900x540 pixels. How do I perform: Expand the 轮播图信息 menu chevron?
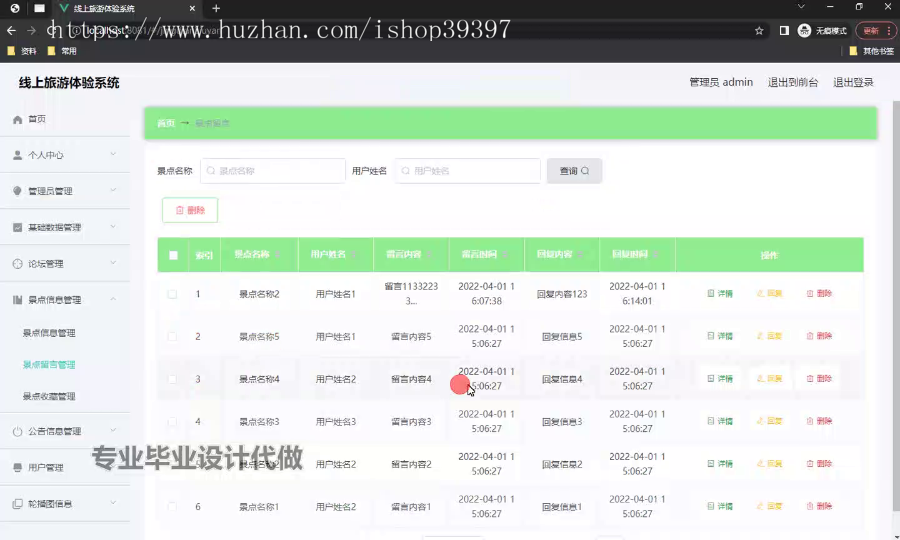(x=113, y=503)
